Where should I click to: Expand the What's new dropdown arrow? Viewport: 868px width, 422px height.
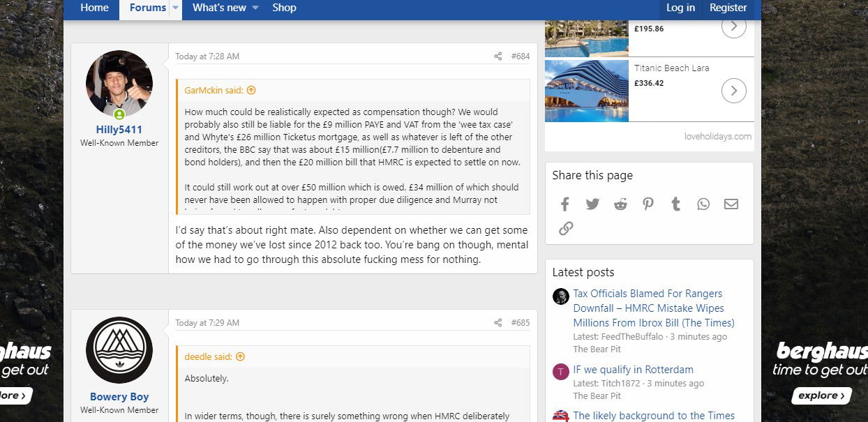click(255, 8)
